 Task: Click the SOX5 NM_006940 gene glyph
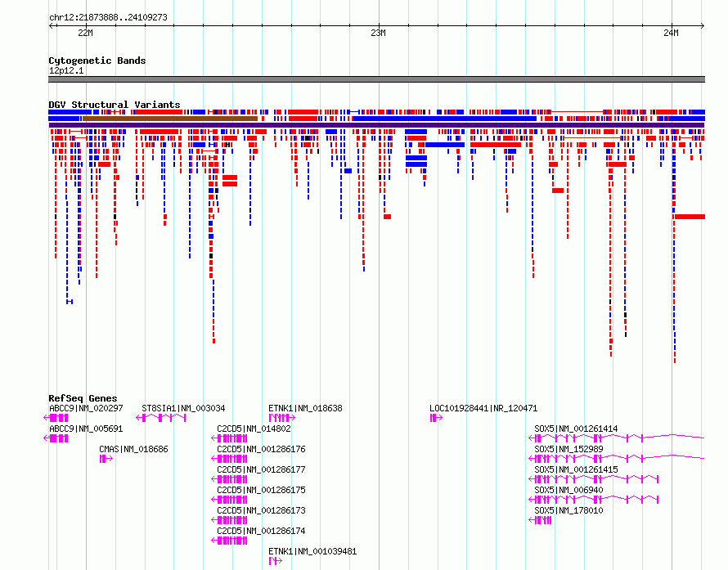pos(594,500)
